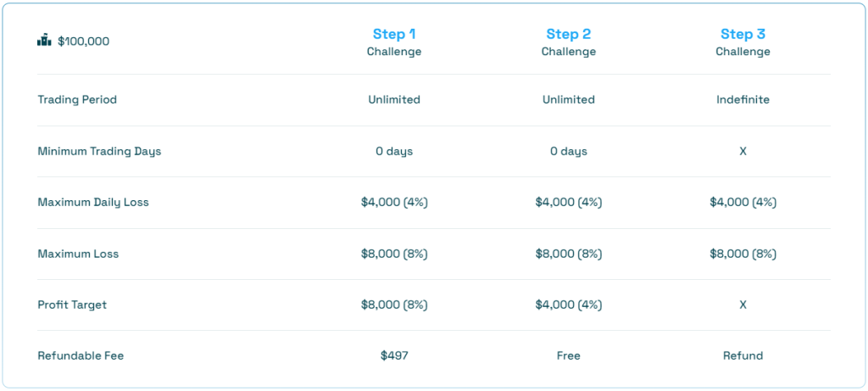Select the $100,000 account size label

[x=83, y=42]
